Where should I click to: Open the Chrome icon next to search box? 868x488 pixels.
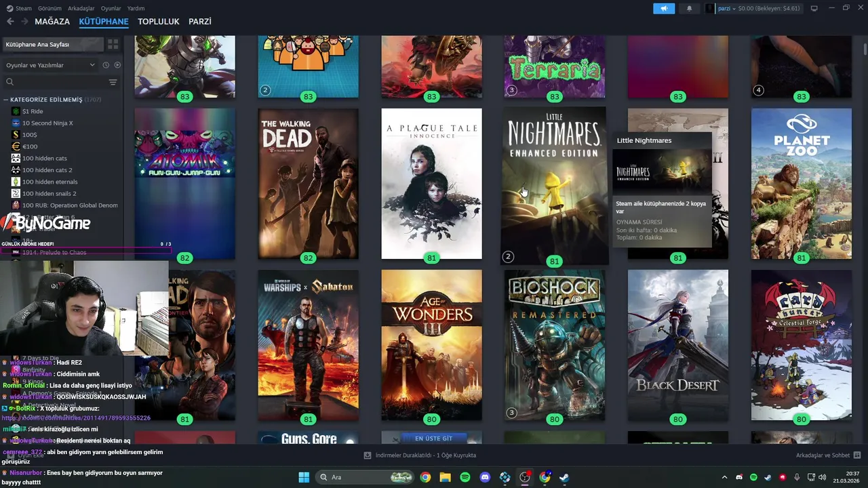pos(425,477)
